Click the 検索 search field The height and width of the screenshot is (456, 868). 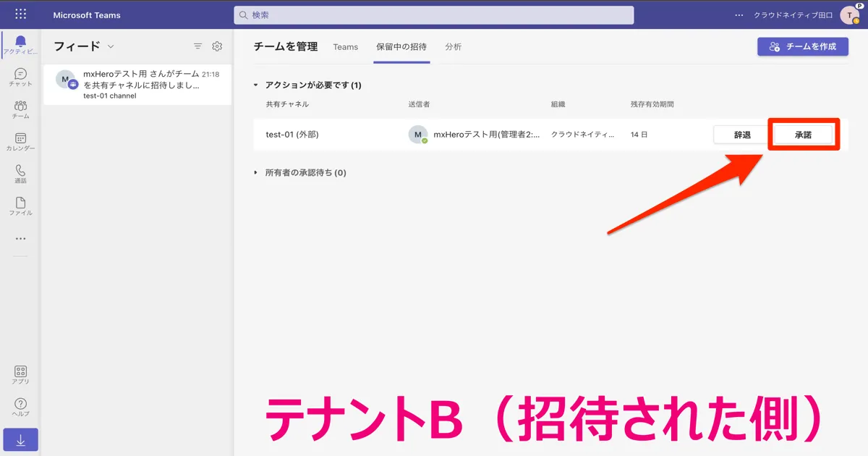coord(434,15)
